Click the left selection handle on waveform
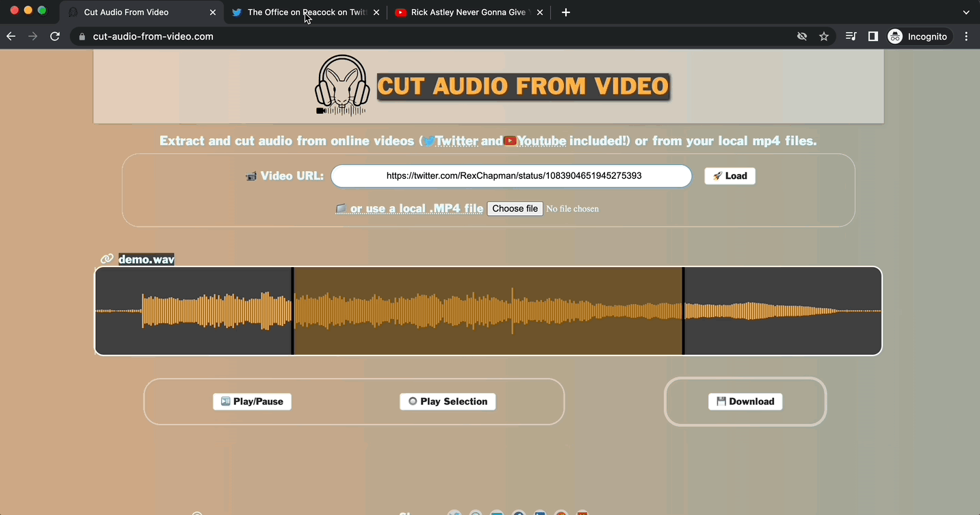Viewport: 980px width, 515px height. tap(293, 311)
